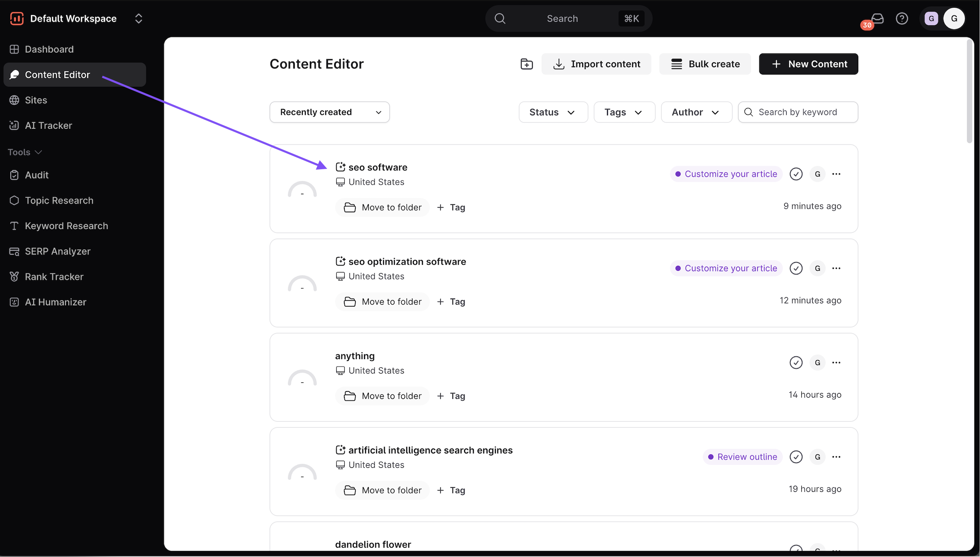980x557 pixels.
Task: Click Move to folder on seo software
Action: tap(382, 208)
